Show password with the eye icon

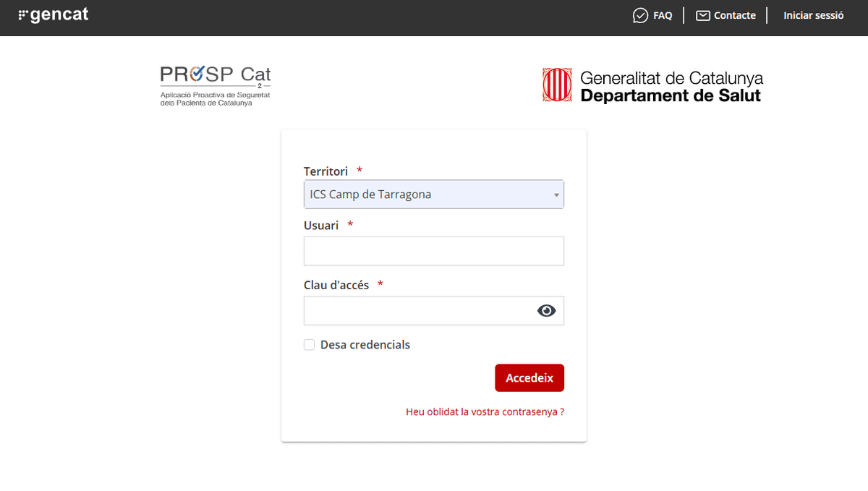[x=547, y=311]
